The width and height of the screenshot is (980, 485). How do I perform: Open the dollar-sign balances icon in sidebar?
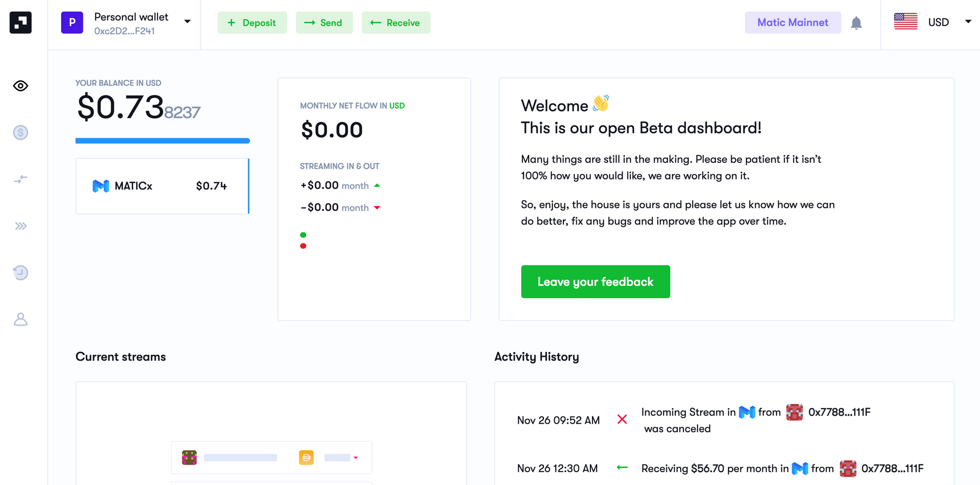tap(20, 132)
